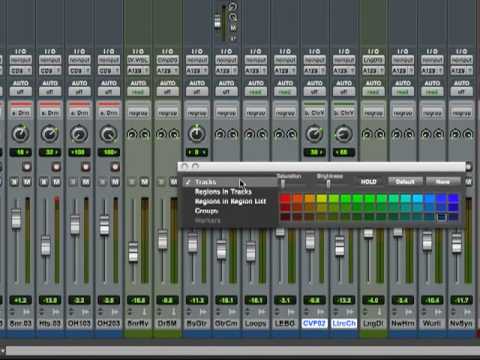480x360 pixels.
Task: Choose Groups in color palette menu
Action: [x=230, y=211]
